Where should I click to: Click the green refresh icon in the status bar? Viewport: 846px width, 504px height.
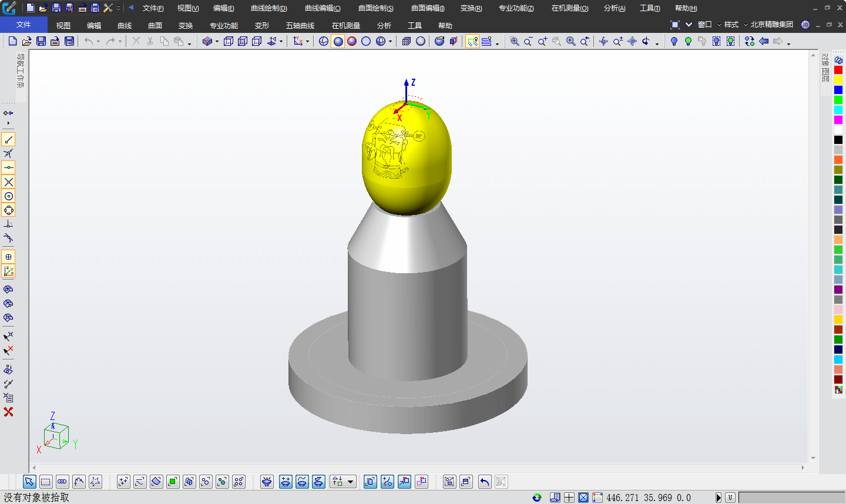coord(537,498)
